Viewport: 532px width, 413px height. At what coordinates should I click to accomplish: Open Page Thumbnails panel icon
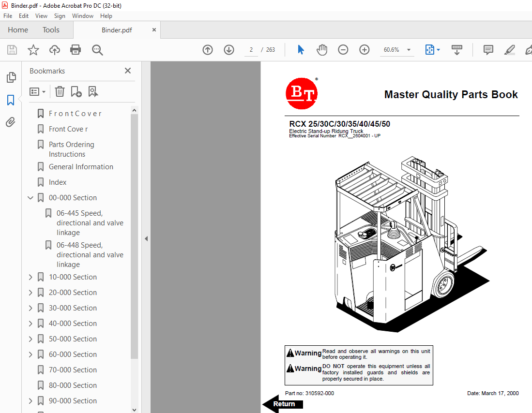tap(11, 77)
